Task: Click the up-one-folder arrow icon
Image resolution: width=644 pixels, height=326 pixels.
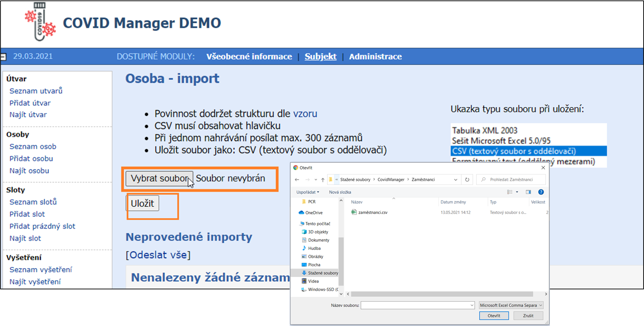Action: pos(323,180)
